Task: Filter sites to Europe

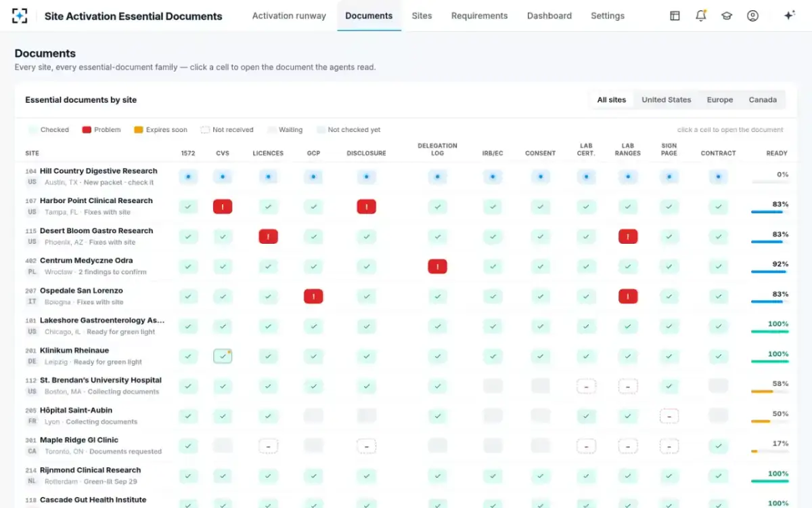Action: tap(720, 100)
